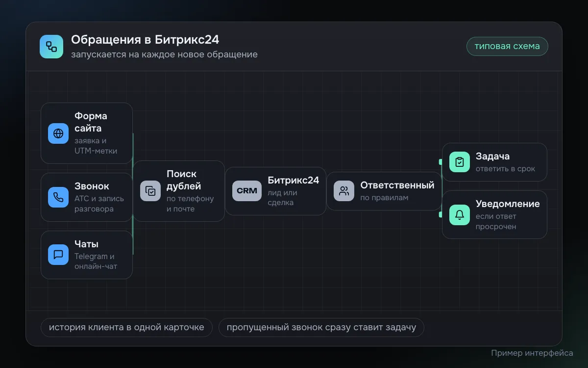The height and width of the screenshot is (368, 588).
Task: Open the Битрикс24 node title
Action: (294, 180)
